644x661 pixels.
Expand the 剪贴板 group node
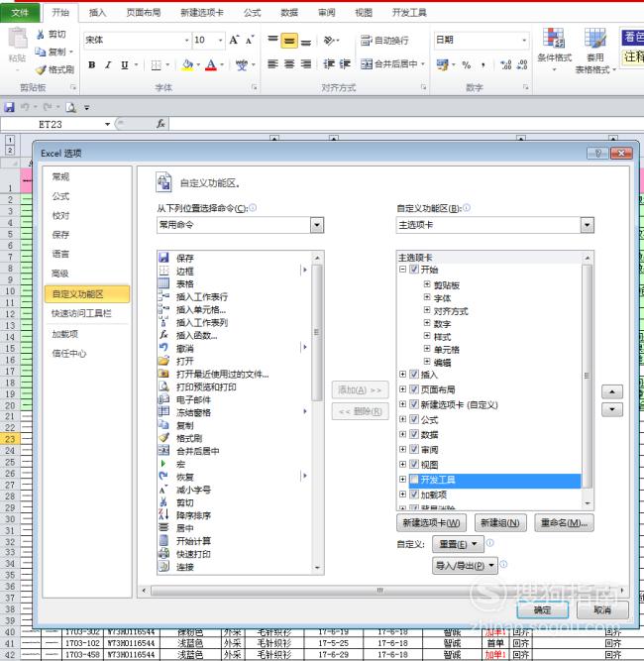click(x=427, y=284)
